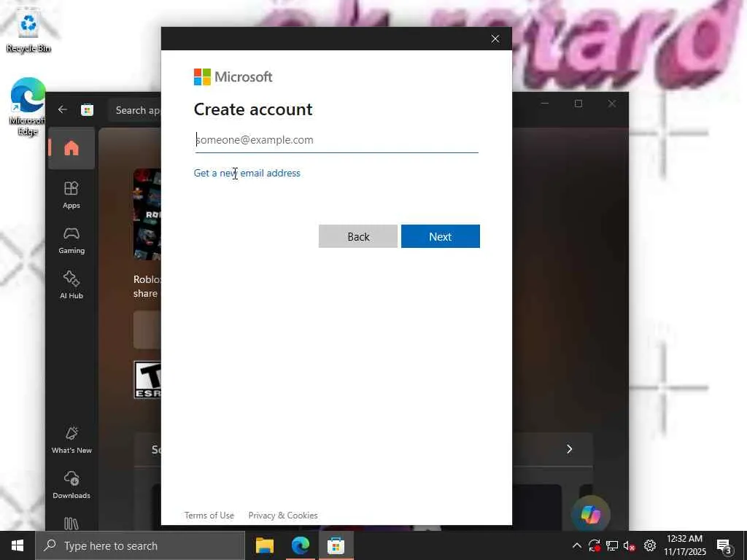Show hidden system tray icons
The image size is (747, 560).
(576, 545)
